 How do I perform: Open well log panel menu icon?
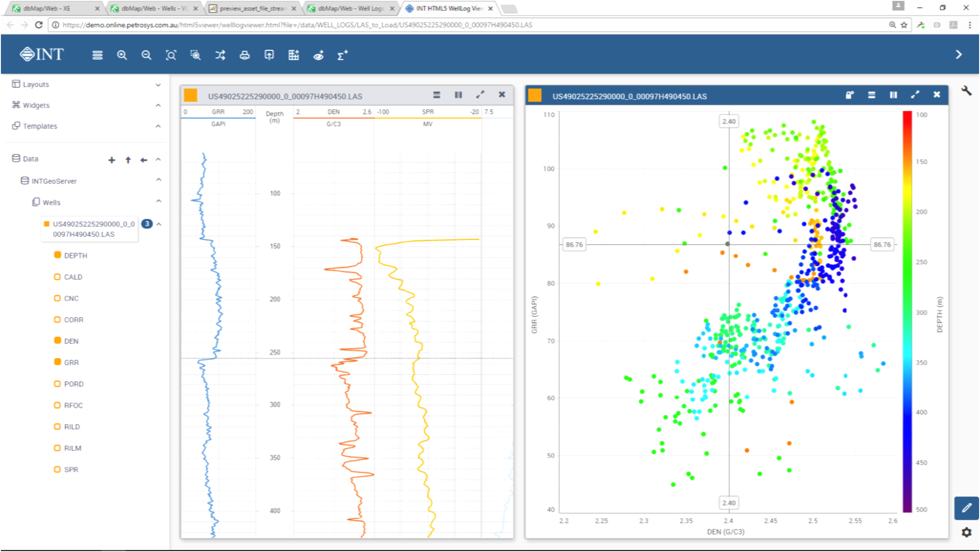tap(437, 95)
